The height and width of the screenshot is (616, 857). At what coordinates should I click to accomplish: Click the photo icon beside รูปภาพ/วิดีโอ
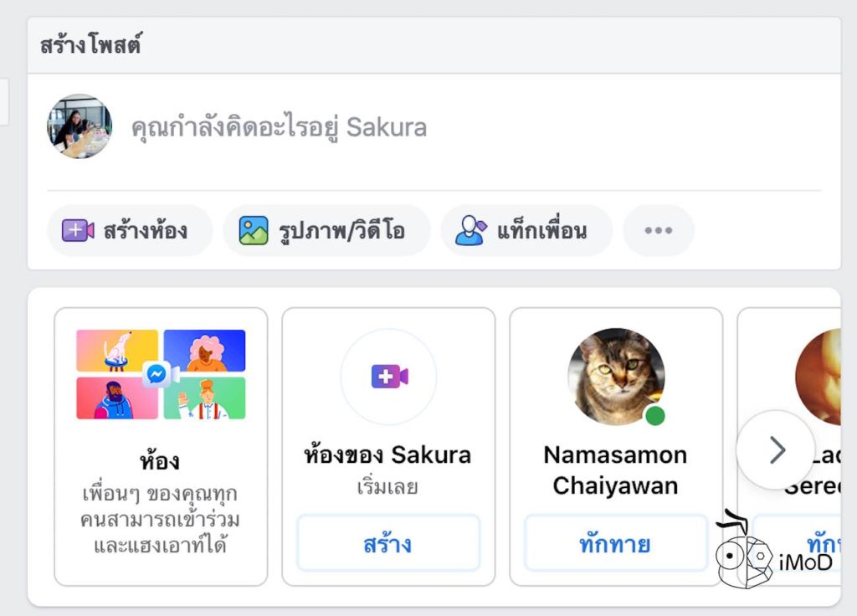tap(254, 230)
